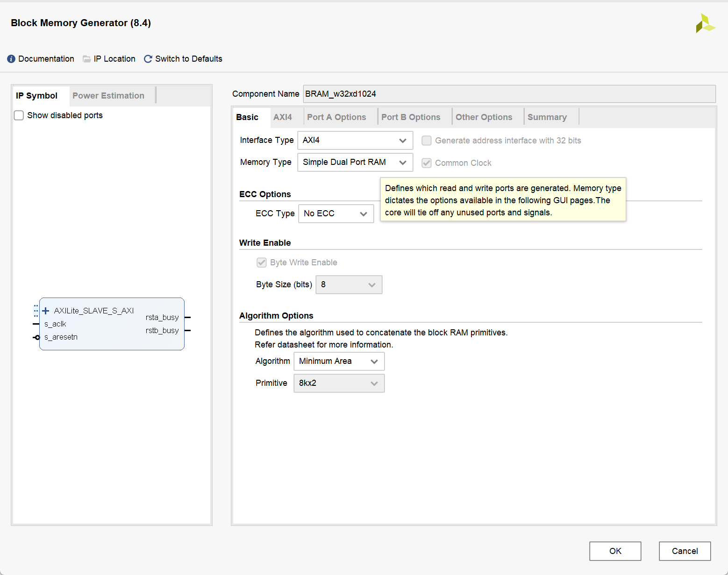
Task: Switch to the Port B Options tab
Action: coord(411,117)
